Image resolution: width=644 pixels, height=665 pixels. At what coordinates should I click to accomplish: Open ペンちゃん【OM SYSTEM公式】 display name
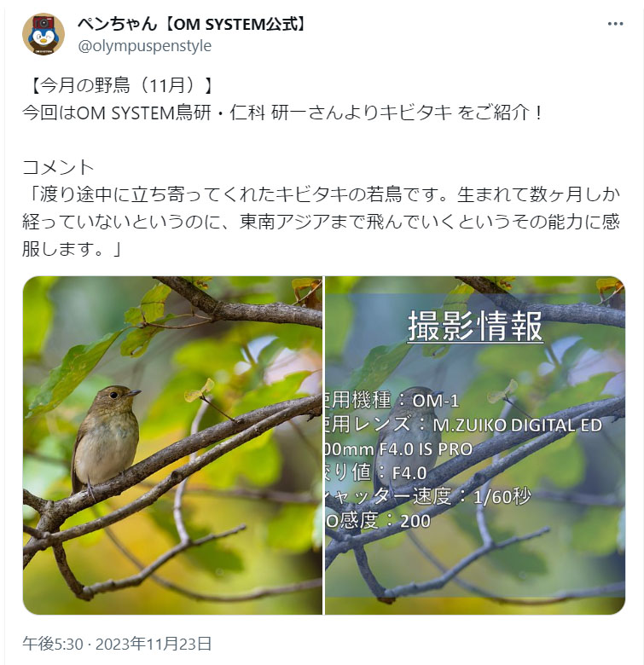pyautogui.click(x=192, y=24)
